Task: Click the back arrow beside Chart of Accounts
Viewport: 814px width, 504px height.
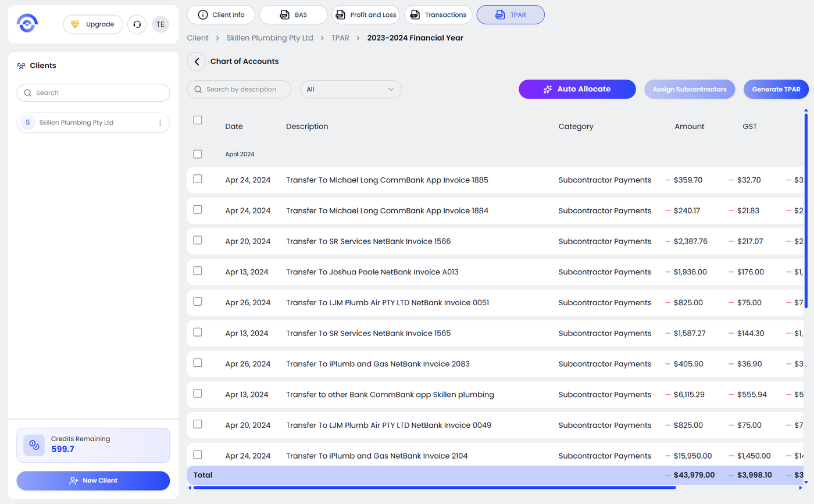Action: 197,62
